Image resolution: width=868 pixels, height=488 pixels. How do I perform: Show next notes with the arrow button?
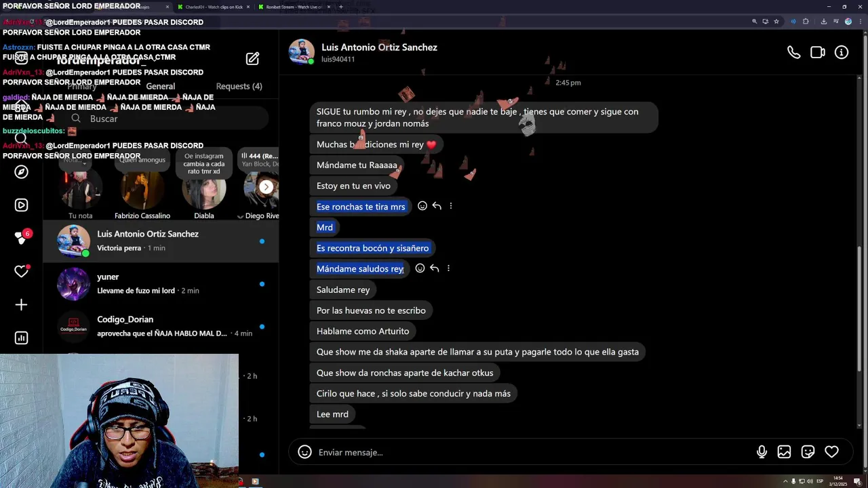[267, 187]
